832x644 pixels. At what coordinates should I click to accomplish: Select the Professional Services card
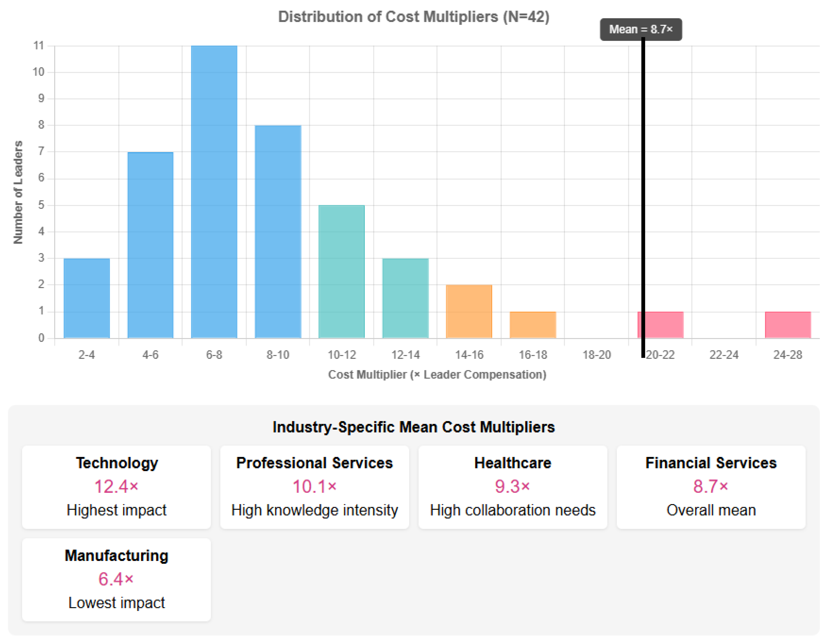[x=315, y=487]
